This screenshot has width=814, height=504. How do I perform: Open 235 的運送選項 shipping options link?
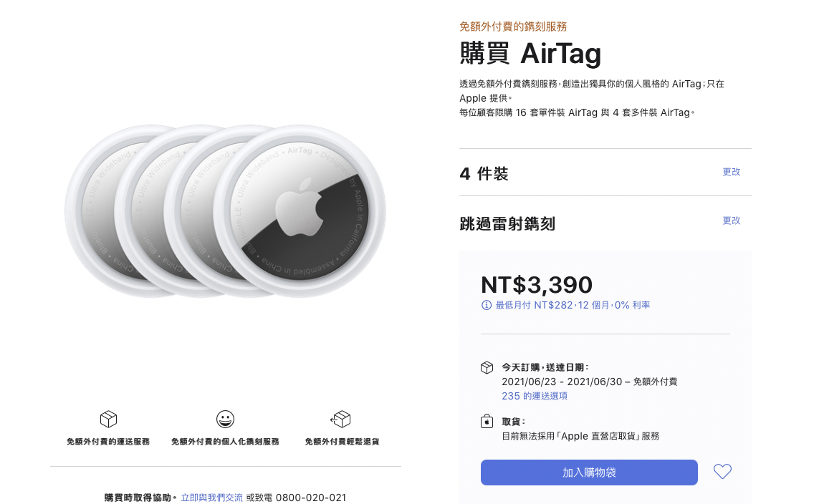535,396
